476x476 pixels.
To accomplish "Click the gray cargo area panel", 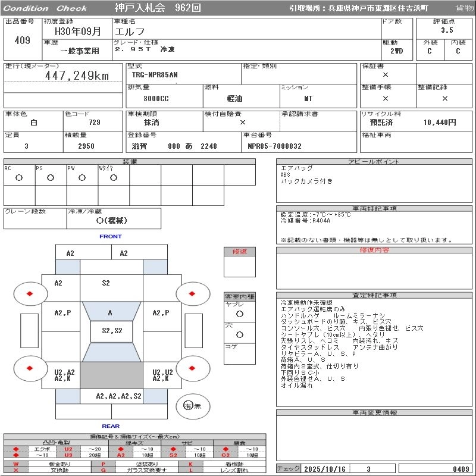I will [x=111, y=375].
